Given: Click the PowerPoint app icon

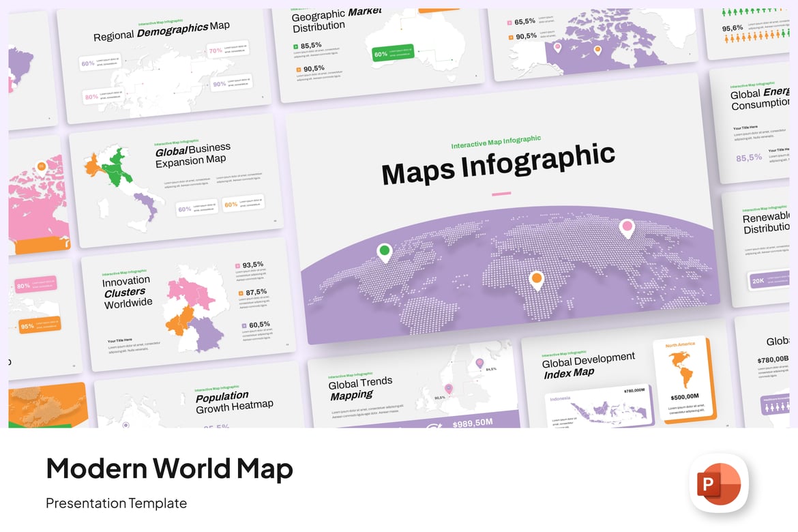Looking at the screenshot, I should [x=719, y=484].
